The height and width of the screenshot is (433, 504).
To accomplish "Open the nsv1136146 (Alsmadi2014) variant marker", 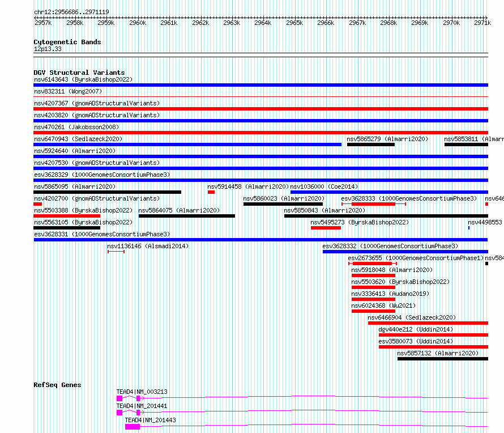I will click(x=116, y=252).
